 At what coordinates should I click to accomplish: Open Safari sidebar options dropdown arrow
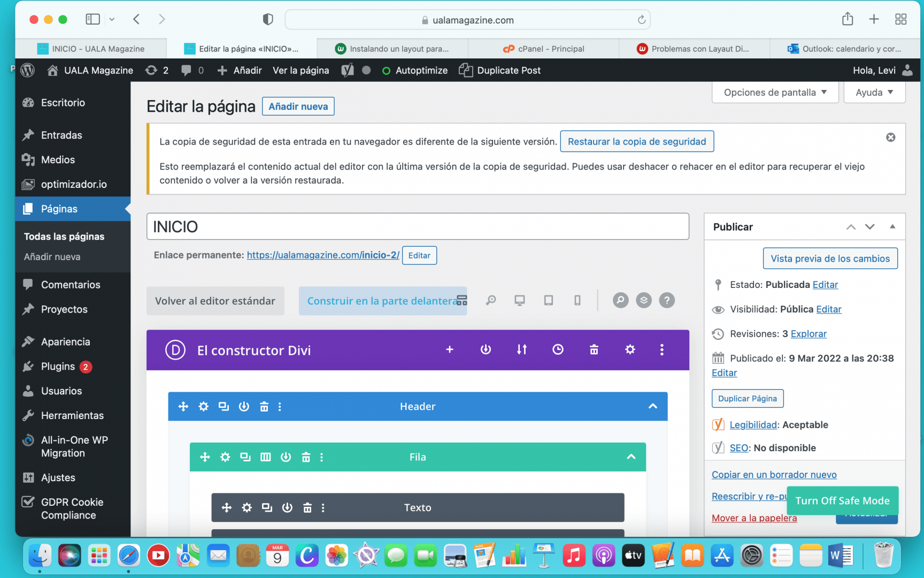pyautogui.click(x=112, y=19)
